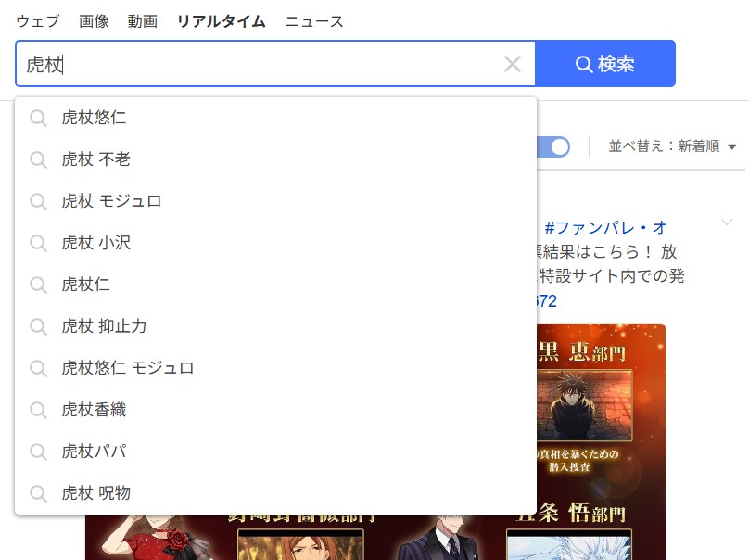749x560 pixels.
Task: Expand the post options chevron at right
Action: 727,223
